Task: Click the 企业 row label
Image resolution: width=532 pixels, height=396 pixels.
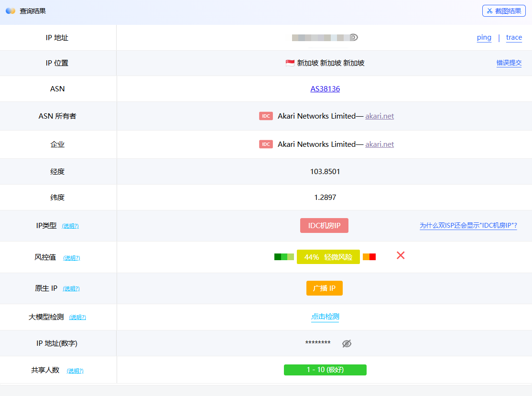Action: click(x=57, y=144)
